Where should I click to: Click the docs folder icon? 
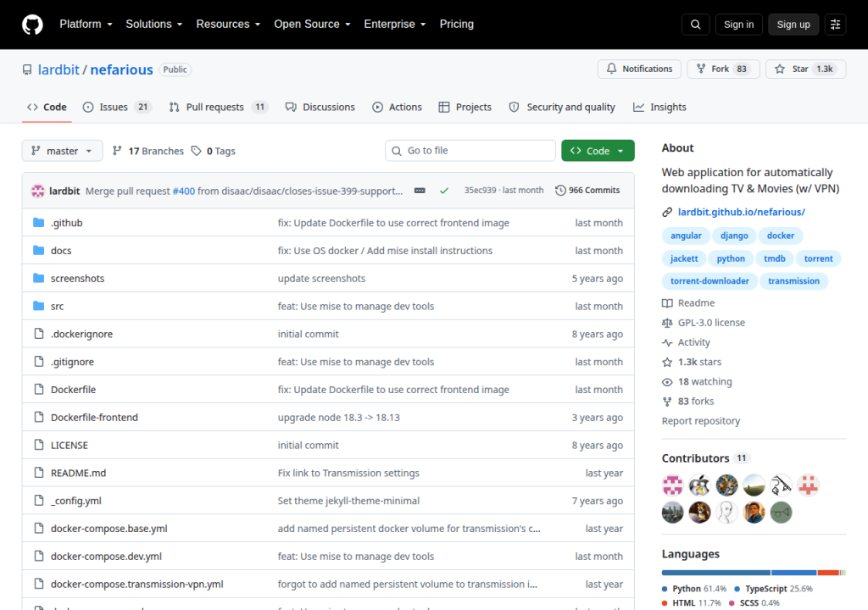(x=39, y=250)
